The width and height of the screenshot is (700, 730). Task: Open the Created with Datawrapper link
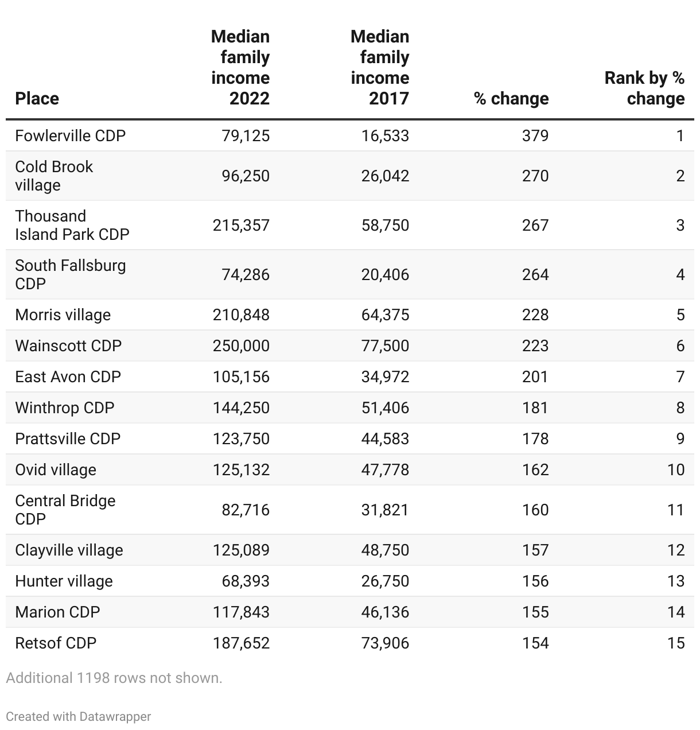[79, 716]
